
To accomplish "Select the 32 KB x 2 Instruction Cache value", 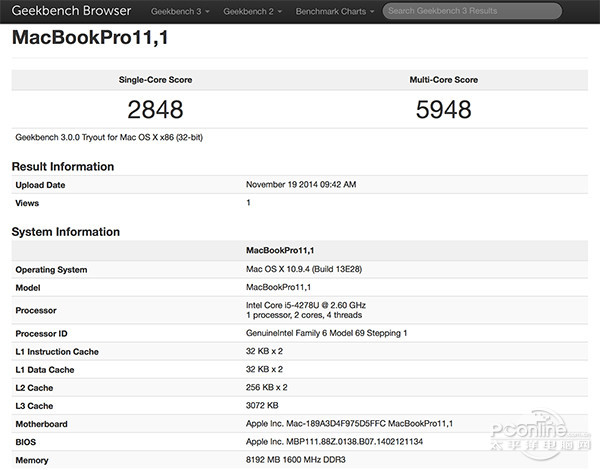I will coord(264,351).
